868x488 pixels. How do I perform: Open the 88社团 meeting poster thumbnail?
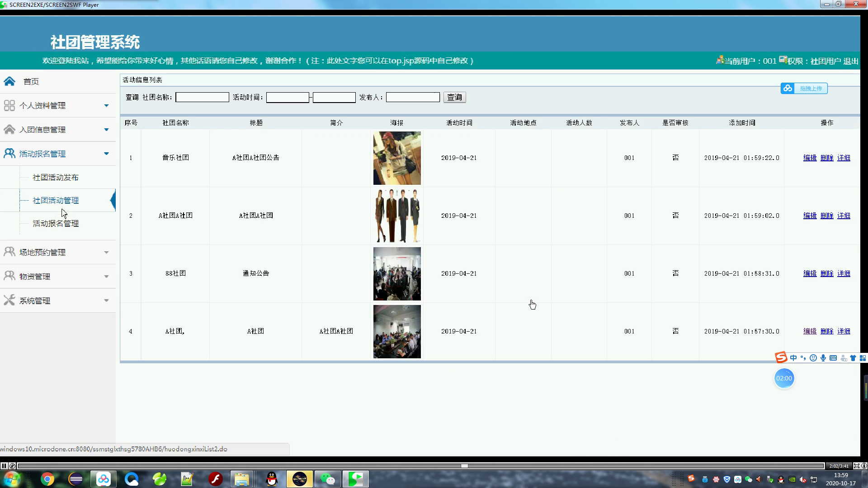pos(397,274)
